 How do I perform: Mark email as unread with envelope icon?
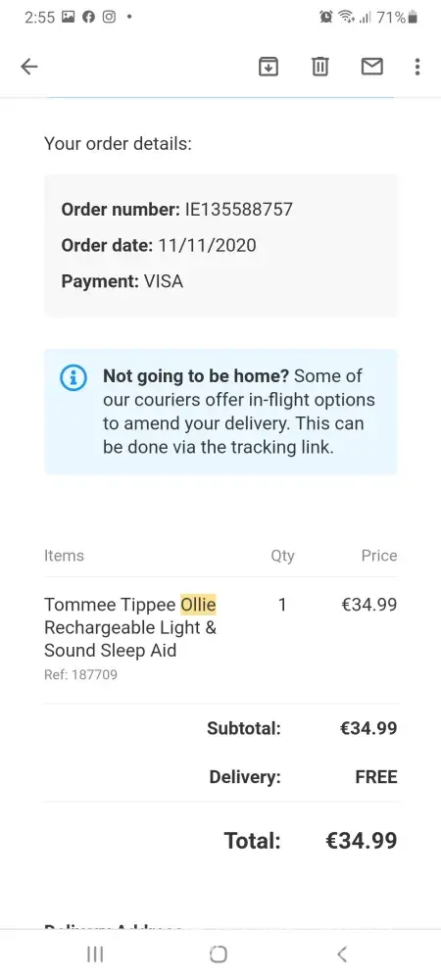pos(371,67)
